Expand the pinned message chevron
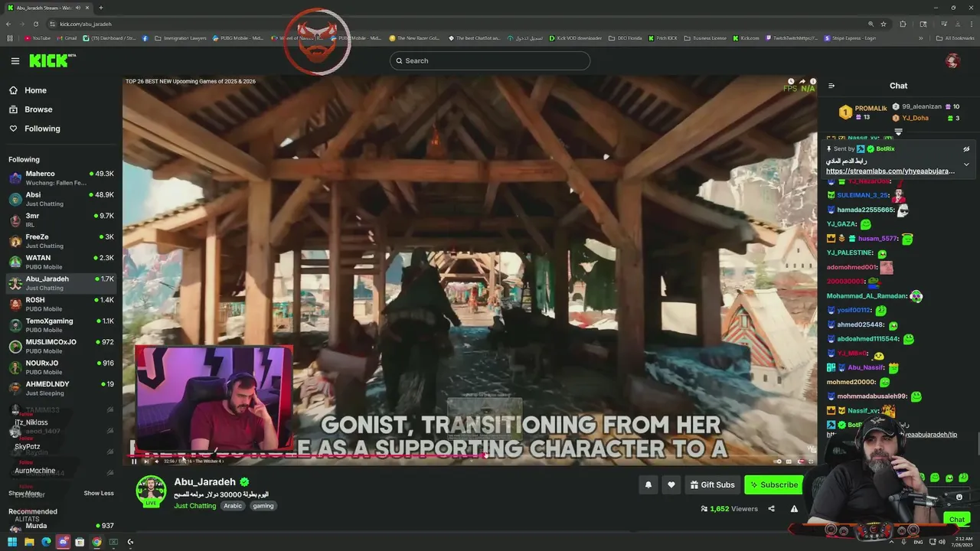Screen dimensions: 980x551 pyautogui.click(x=966, y=164)
